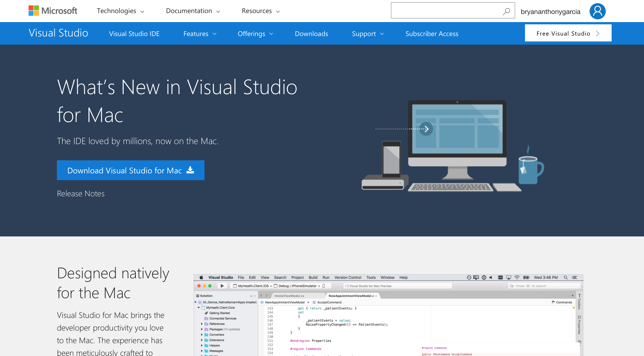Click Download Visual Studio for Mac button
The image size is (644, 356).
pyautogui.click(x=131, y=170)
